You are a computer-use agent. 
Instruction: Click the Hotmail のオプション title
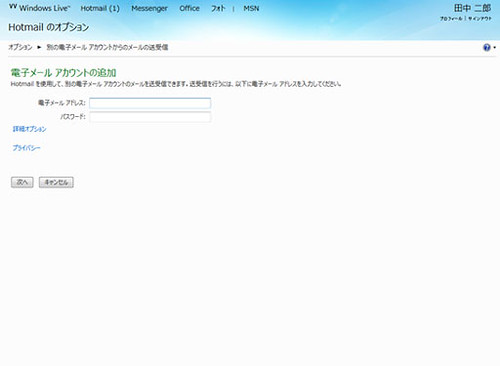49,27
